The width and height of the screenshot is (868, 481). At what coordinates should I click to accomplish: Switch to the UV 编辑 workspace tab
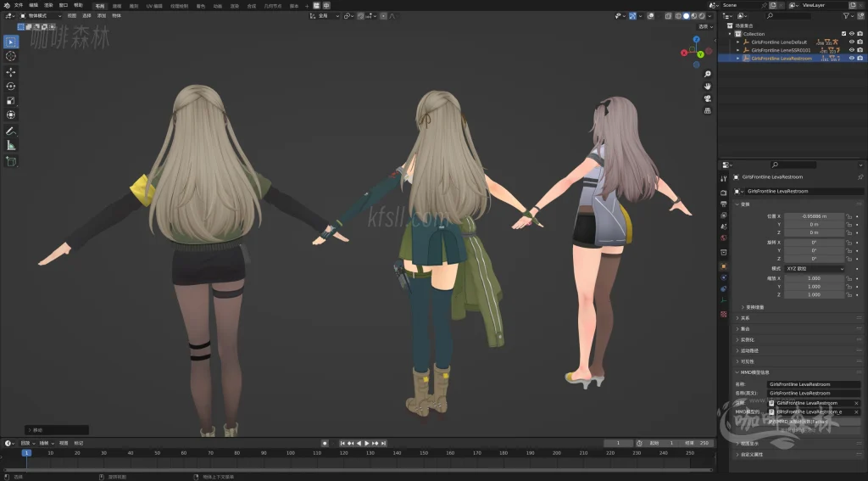(x=154, y=6)
